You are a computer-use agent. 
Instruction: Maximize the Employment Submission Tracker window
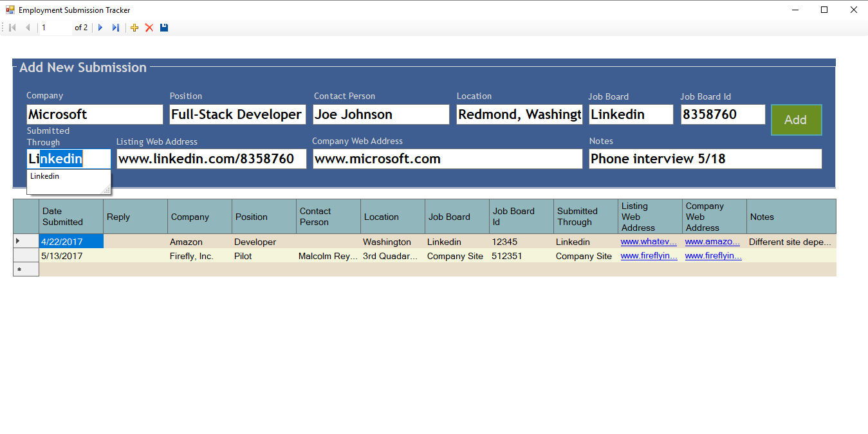(x=824, y=10)
